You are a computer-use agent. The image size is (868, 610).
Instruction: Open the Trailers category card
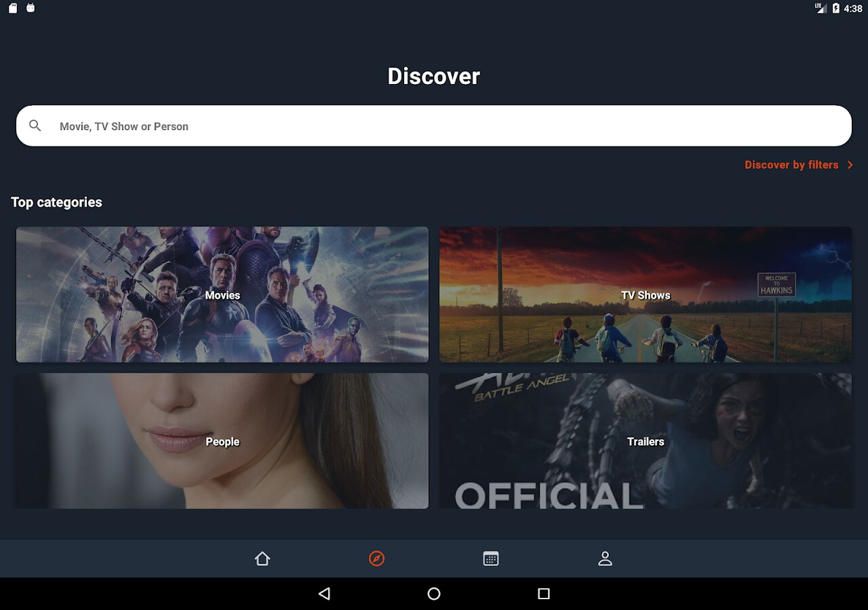(646, 441)
